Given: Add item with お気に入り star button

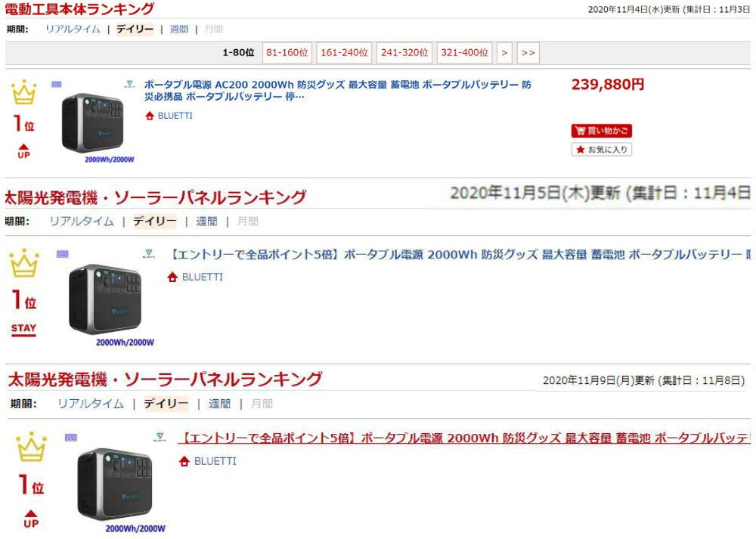Looking at the screenshot, I should tap(601, 150).
